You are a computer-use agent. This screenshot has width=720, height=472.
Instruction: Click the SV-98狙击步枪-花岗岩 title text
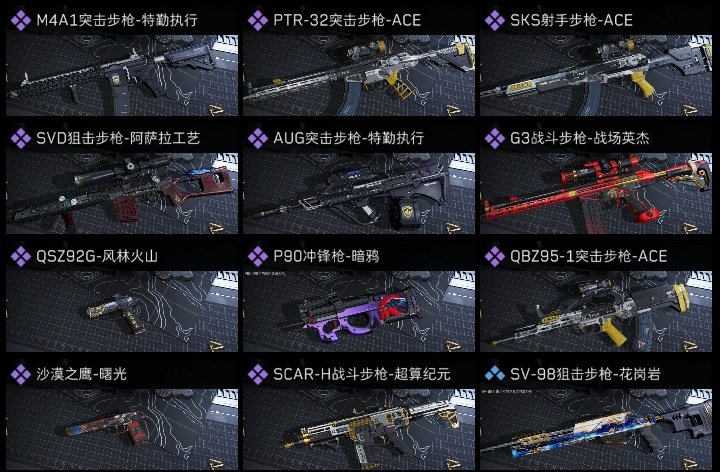point(585,374)
